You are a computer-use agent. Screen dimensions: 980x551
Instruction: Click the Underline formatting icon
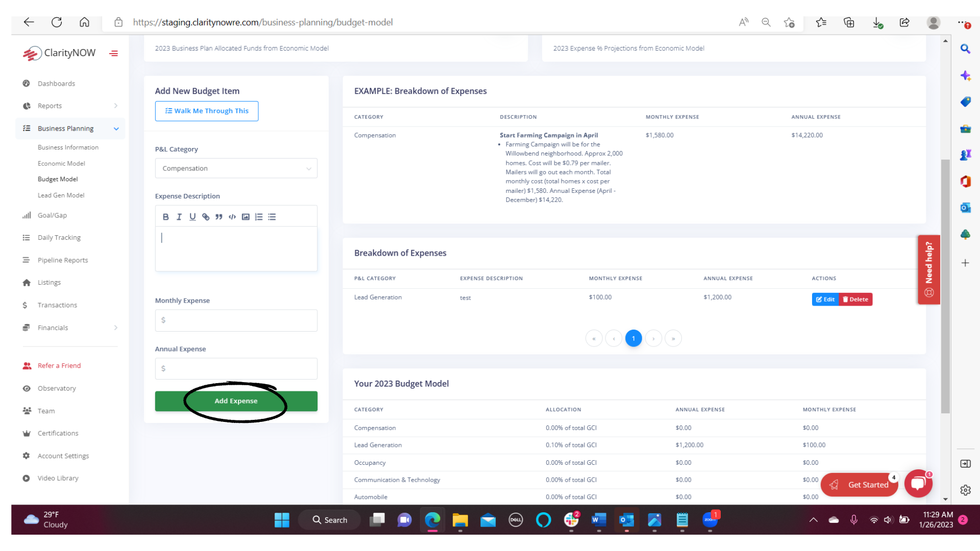(192, 216)
